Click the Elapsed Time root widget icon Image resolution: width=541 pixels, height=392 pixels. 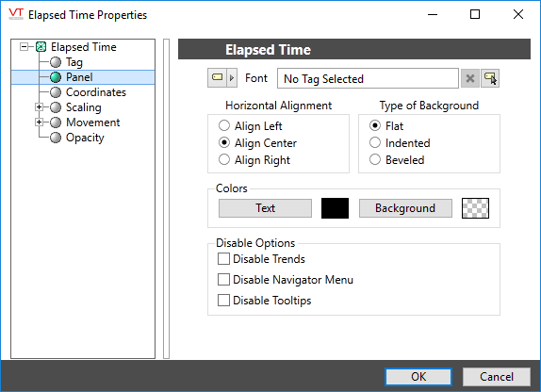pos(41,46)
